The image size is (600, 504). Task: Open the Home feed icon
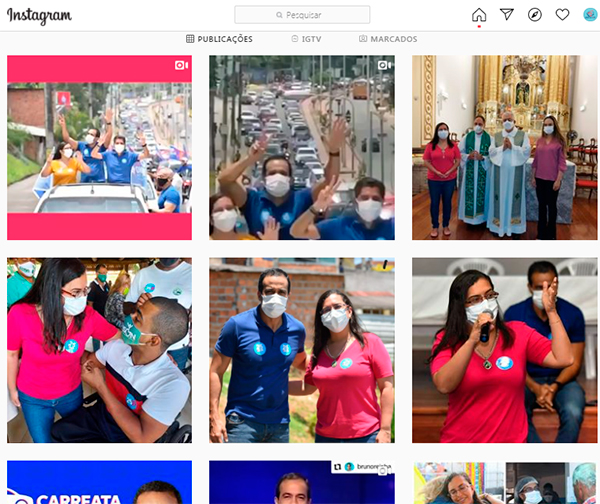479,15
